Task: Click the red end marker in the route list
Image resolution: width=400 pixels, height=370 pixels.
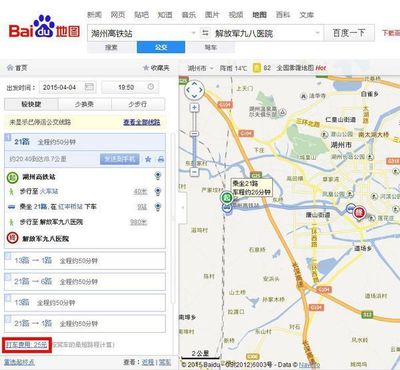Action: [12, 238]
